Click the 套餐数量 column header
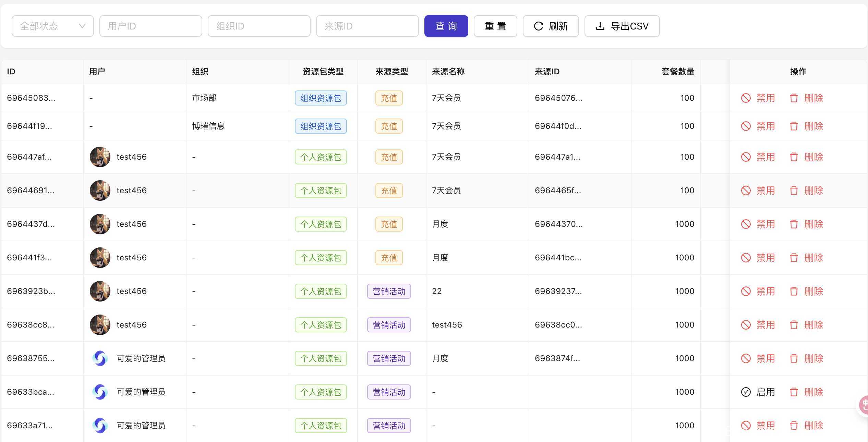 pyautogui.click(x=677, y=72)
